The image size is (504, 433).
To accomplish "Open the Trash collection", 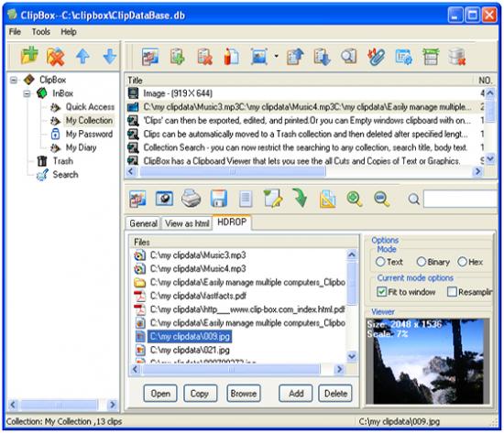I will point(63,161).
